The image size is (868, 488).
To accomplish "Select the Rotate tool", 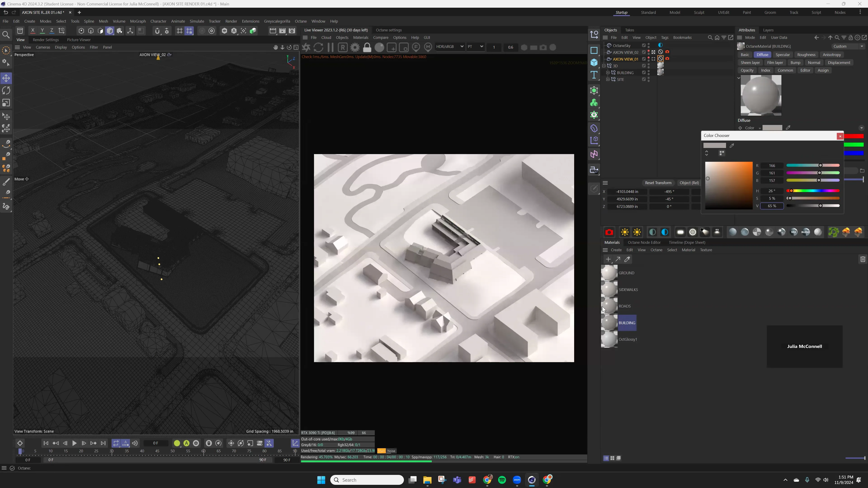I will (x=6, y=90).
